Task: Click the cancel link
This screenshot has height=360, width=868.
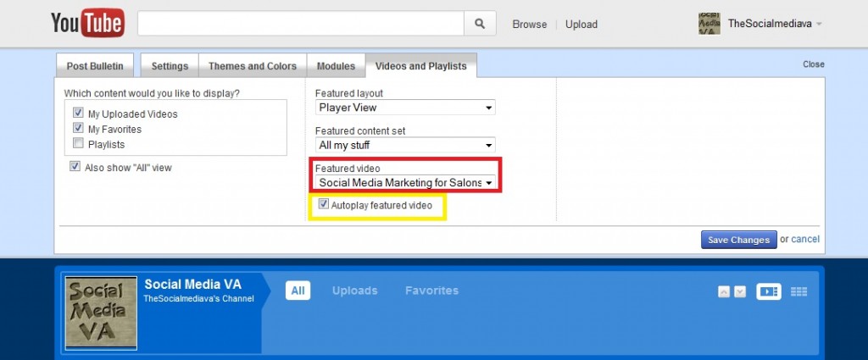Action: (x=805, y=240)
